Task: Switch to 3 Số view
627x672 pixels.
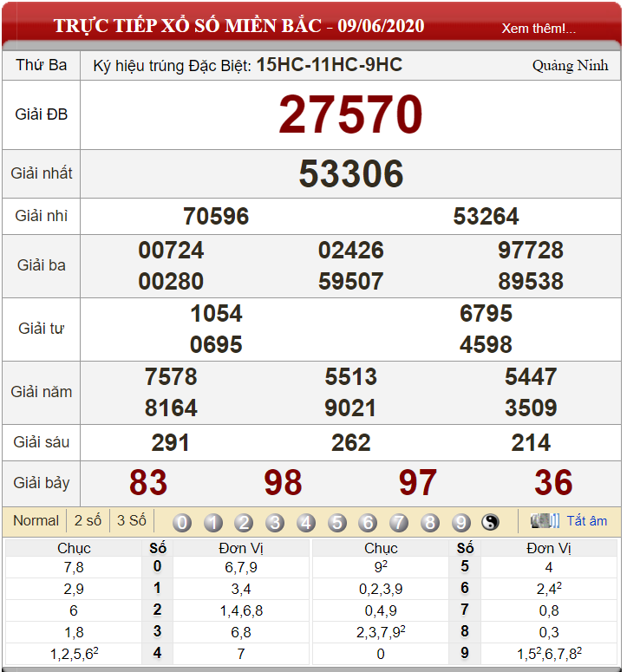Action: 132,521
